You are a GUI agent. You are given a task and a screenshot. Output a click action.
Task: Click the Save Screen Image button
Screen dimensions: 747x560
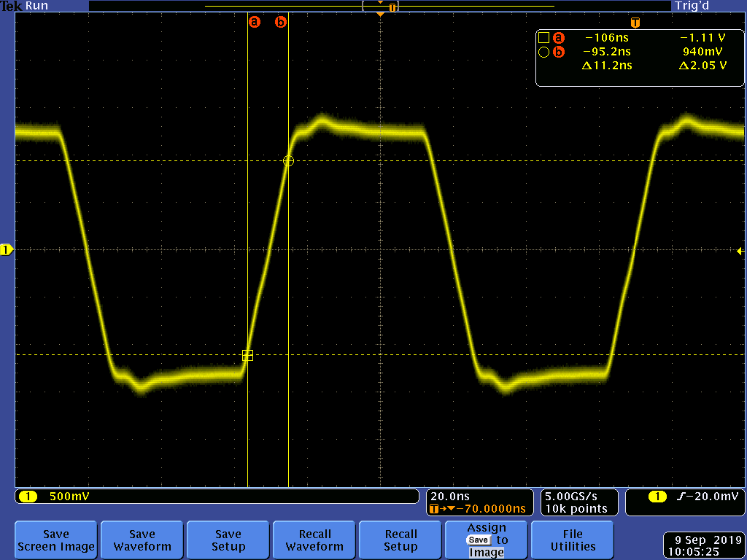pyautogui.click(x=55, y=540)
